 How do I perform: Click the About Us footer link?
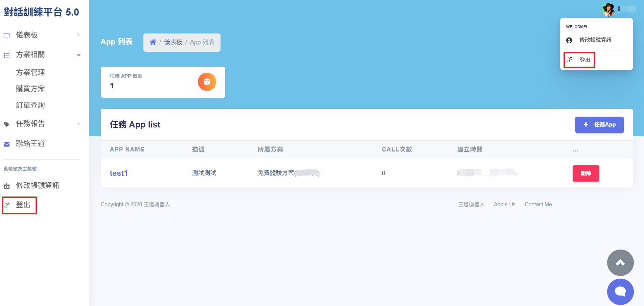(x=504, y=204)
